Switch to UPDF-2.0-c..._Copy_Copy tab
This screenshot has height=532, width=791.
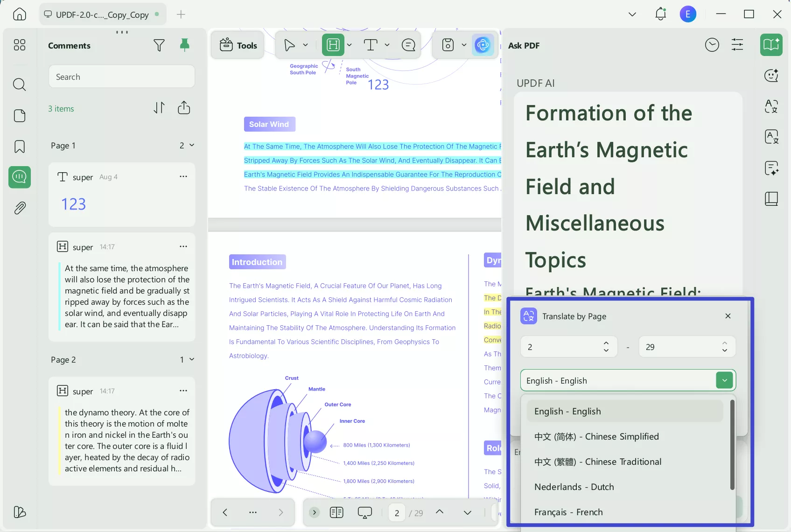click(103, 14)
